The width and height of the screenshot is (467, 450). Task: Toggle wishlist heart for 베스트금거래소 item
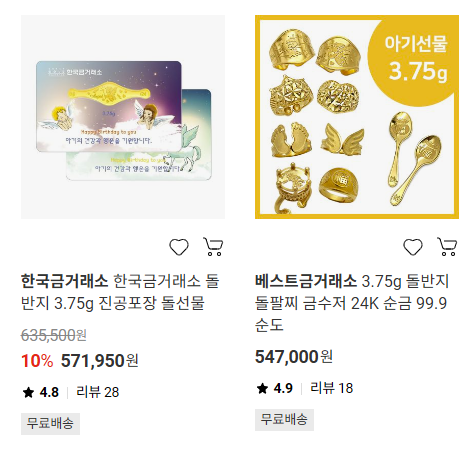coord(413,247)
